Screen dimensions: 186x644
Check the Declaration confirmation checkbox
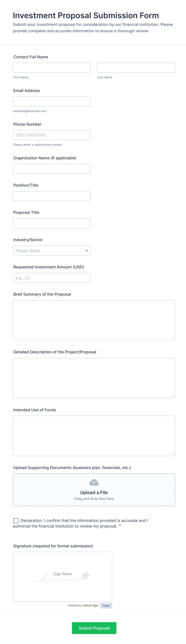pyautogui.click(x=16, y=521)
